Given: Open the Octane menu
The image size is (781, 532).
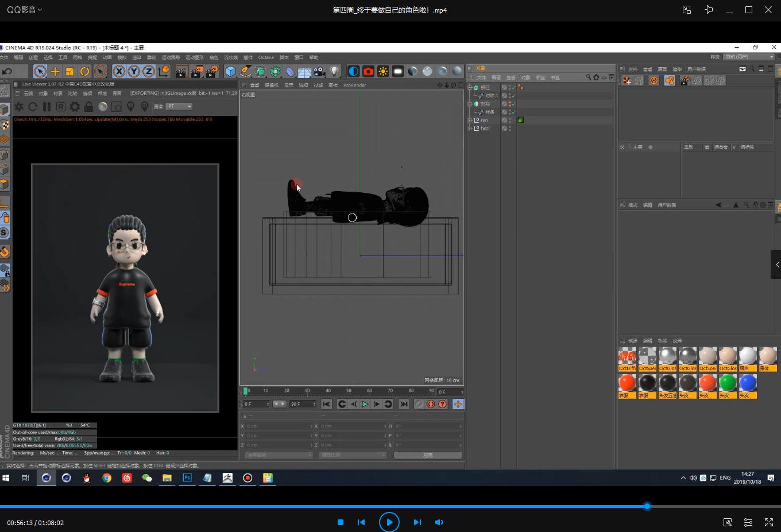Looking at the screenshot, I should 266,57.
